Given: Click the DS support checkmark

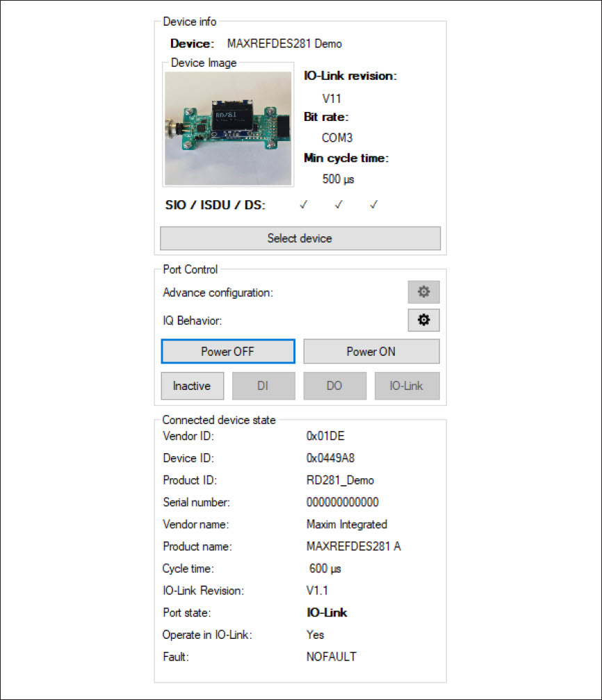Looking at the screenshot, I should point(374,204).
